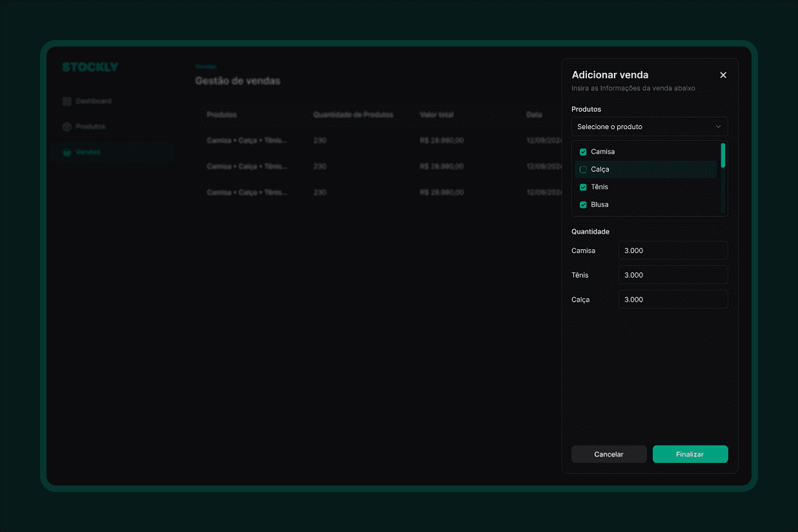Viewport: 798px width, 532px height.
Task: Click the Data column header
Action: (534, 114)
